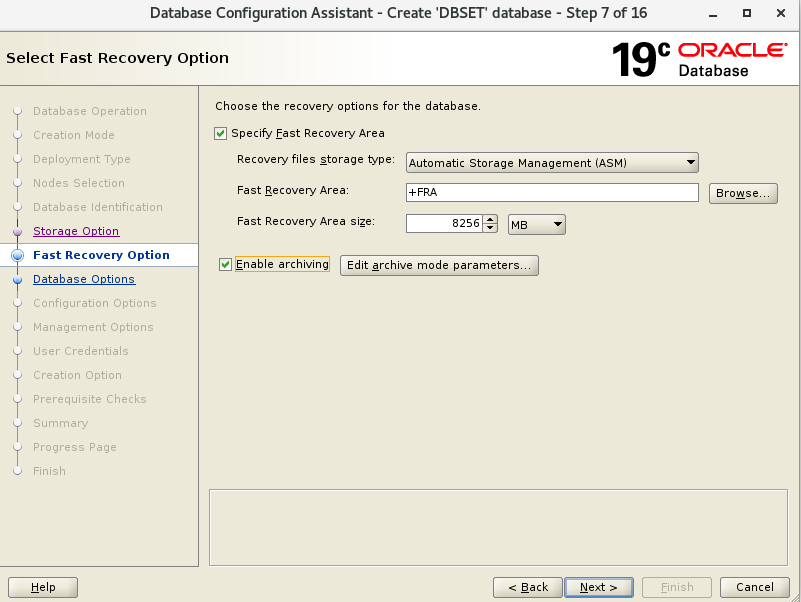Click the Configuration Options step label
Image resolution: width=801 pixels, height=602 pixels.
pos(95,303)
